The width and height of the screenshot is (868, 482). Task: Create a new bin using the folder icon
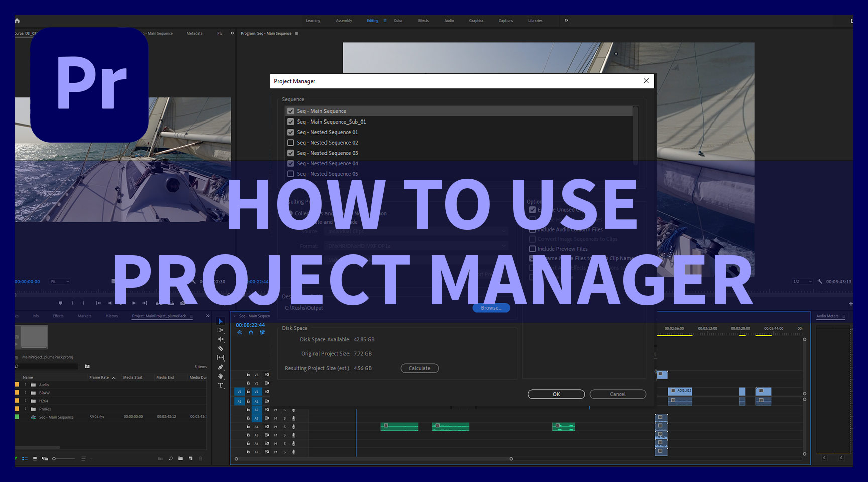pyautogui.click(x=181, y=458)
